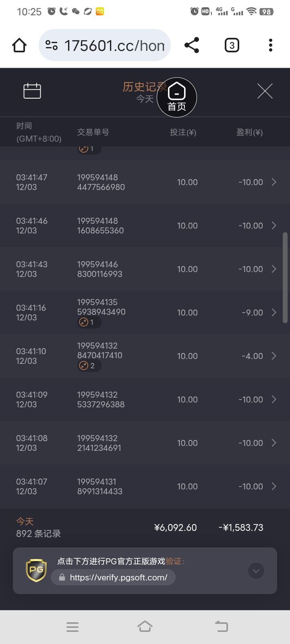Image resolution: width=290 pixels, height=644 pixels.
Task: Open the calendar date picker icon
Action: [x=32, y=91]
